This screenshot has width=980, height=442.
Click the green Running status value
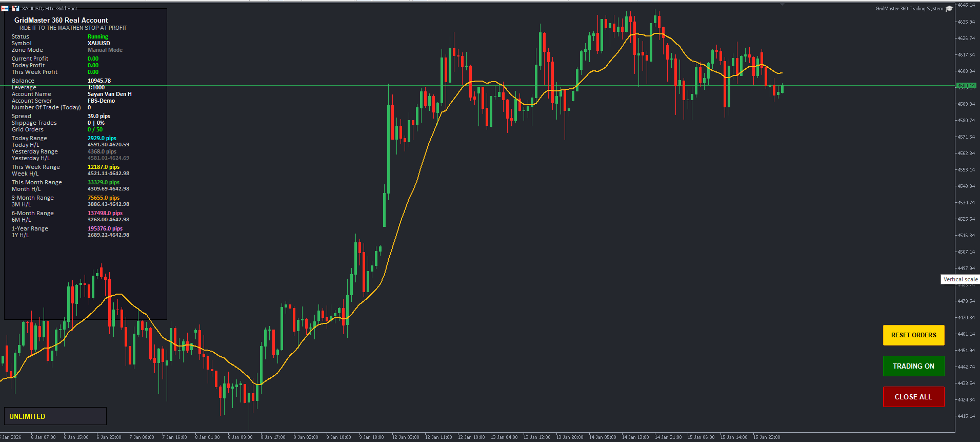98,36
